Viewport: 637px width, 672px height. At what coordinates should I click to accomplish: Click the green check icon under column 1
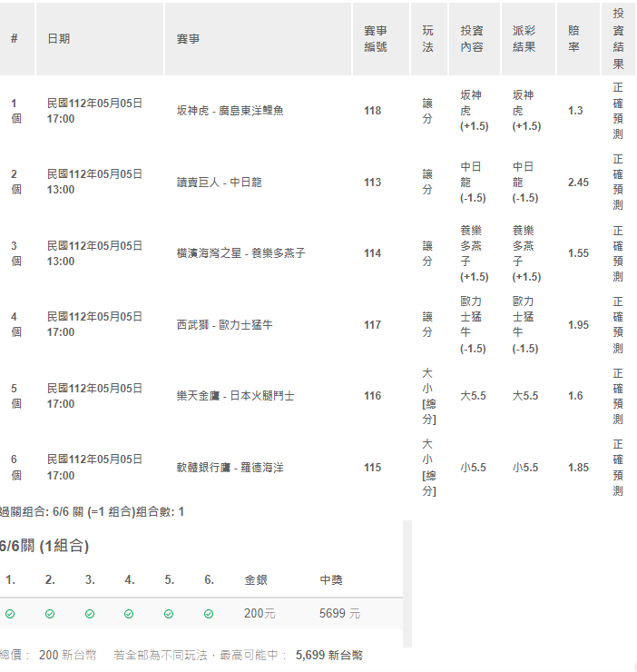(x=10, y=614)
